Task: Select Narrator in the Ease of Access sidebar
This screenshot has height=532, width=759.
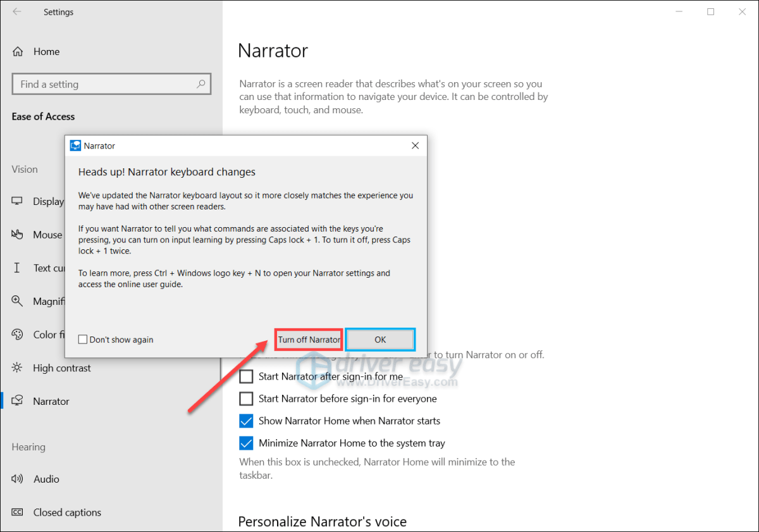Action: point(51,400)
